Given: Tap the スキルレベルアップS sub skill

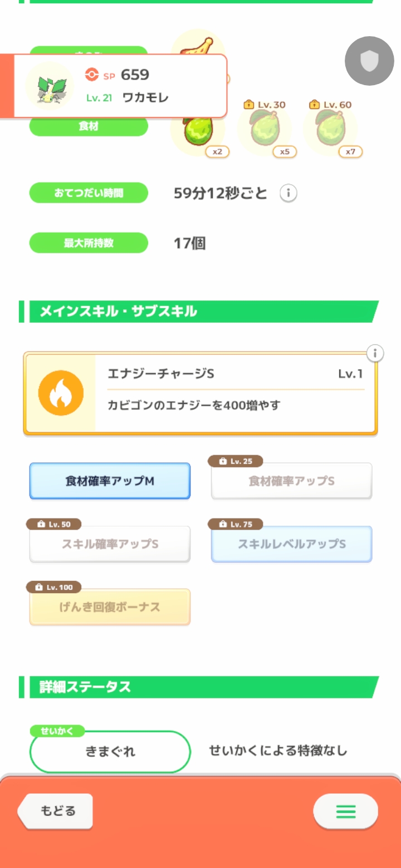Looking at the screenshot, I should [x=291, y=544].
